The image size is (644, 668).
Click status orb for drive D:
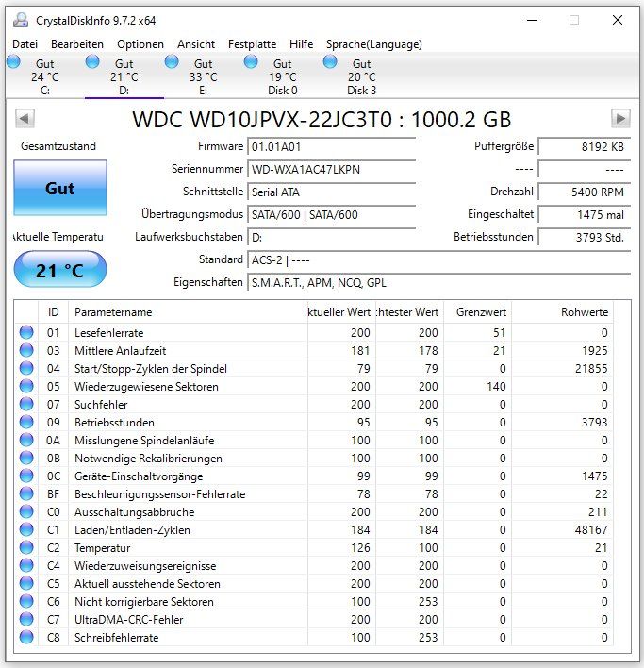click(92, 61)
